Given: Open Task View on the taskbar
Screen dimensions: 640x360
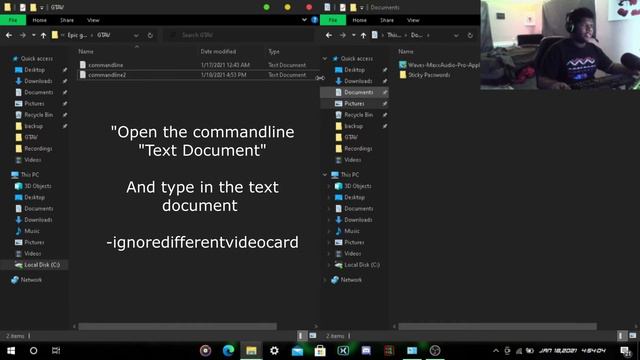Looking at the screenshot, I should click(x=56, y=351).
